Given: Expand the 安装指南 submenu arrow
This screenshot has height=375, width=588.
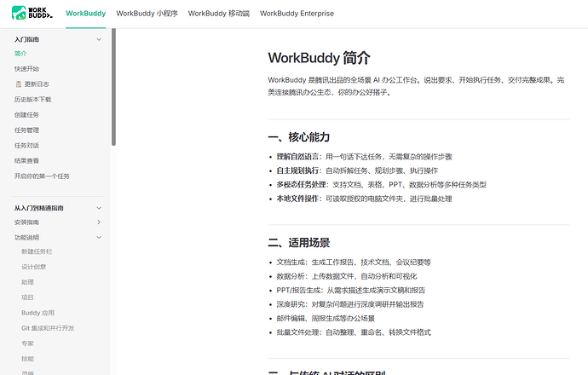Looking at the screenshot, I should [99, 222].
